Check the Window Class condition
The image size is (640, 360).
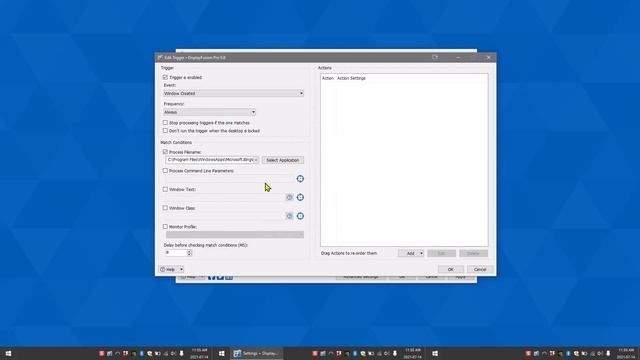coord(165,208)
